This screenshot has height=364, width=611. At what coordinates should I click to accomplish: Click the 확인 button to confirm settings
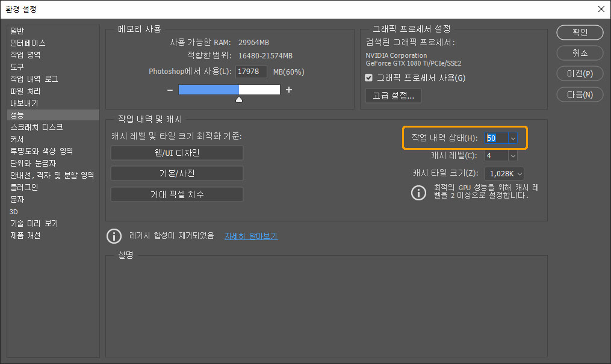click(579, 32)
